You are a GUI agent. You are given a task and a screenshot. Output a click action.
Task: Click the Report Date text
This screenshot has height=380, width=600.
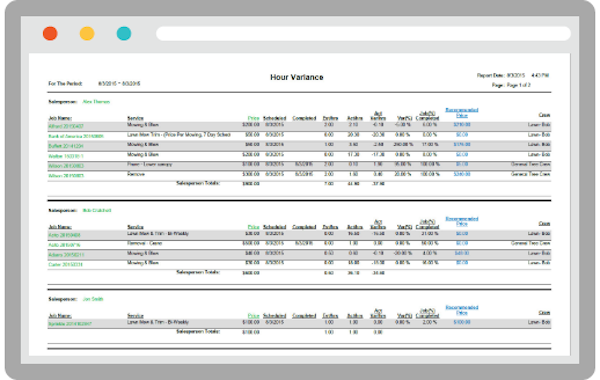tap(513, 75)
